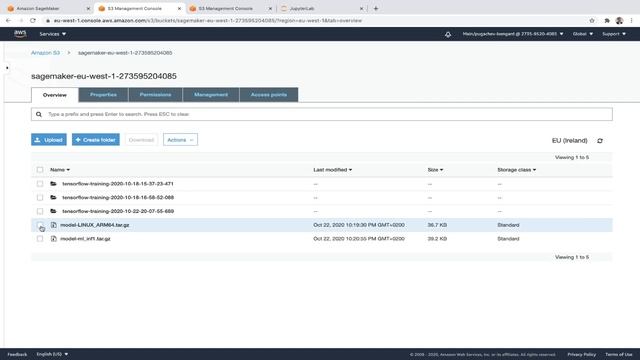Screen dimensions: 640x360
Task: Click the AWS logo home icon
Action: click(20, 34)
